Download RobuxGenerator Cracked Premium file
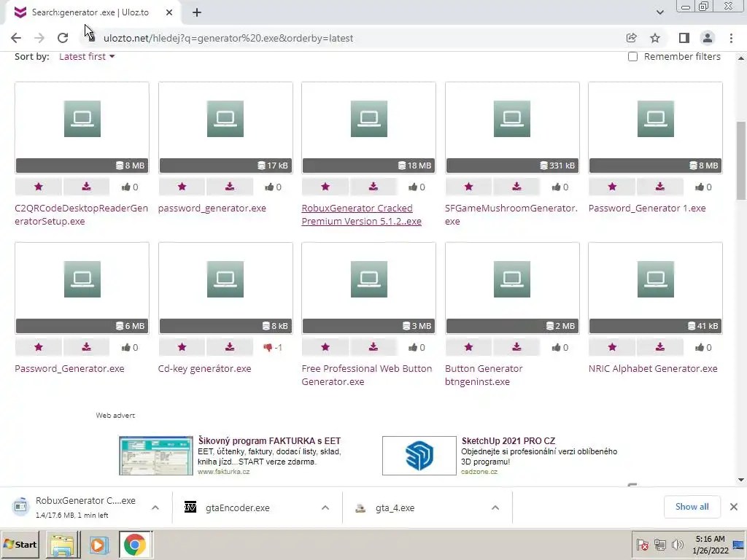The image size is (747, 560). pyautogui.click(x=373, y=187)
